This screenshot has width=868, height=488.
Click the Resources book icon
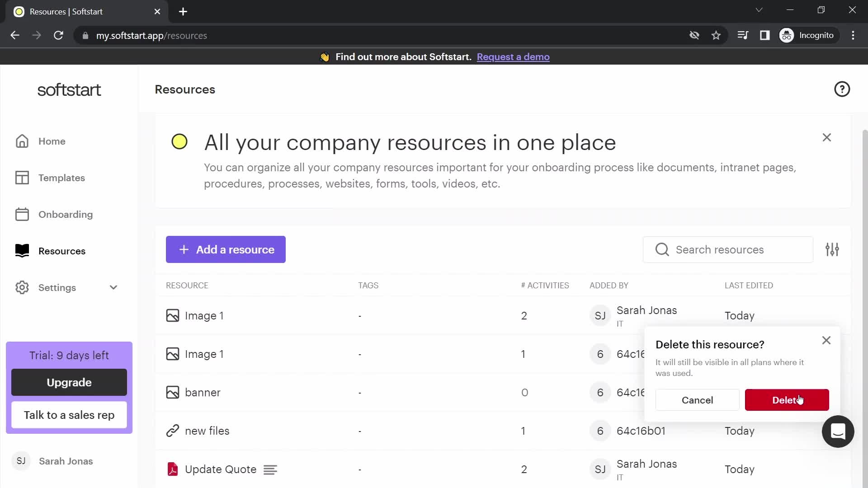point(22,251)
